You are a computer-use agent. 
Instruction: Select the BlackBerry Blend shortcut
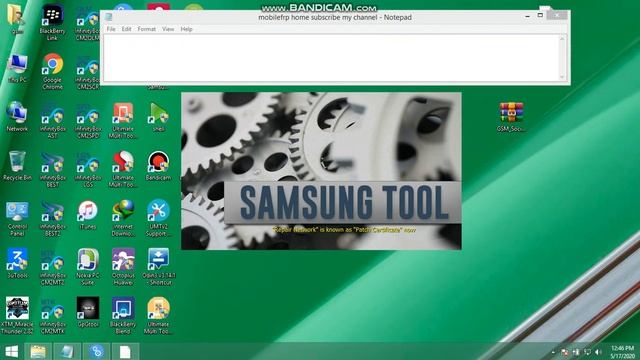pos(123,316)
